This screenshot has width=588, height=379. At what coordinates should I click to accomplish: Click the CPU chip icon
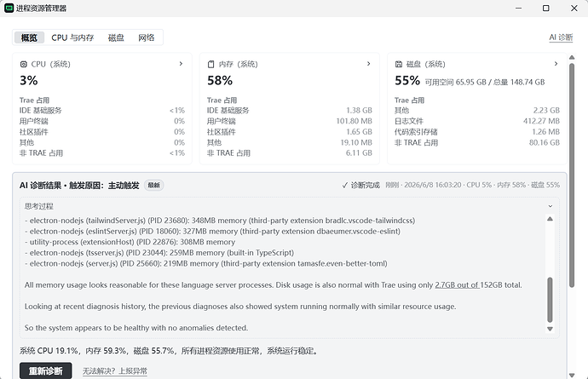pyautogui.click(x=24, y=64)
